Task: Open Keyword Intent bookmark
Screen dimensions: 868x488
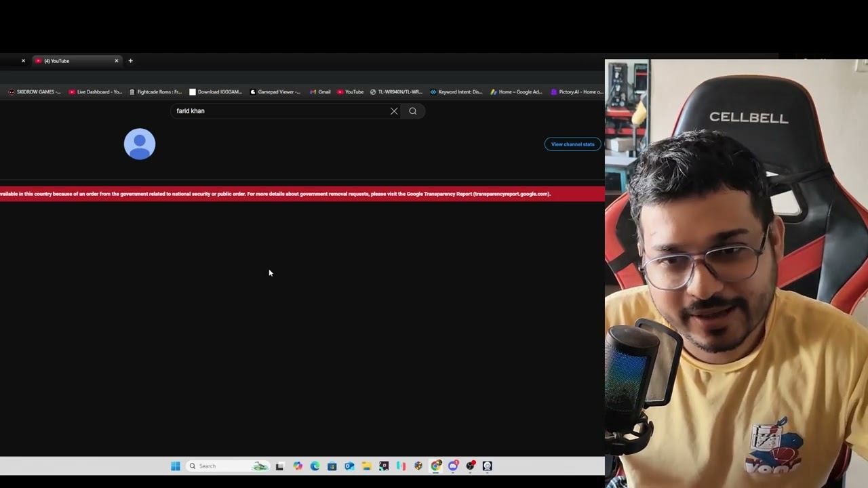Action: tap(456, 91)
